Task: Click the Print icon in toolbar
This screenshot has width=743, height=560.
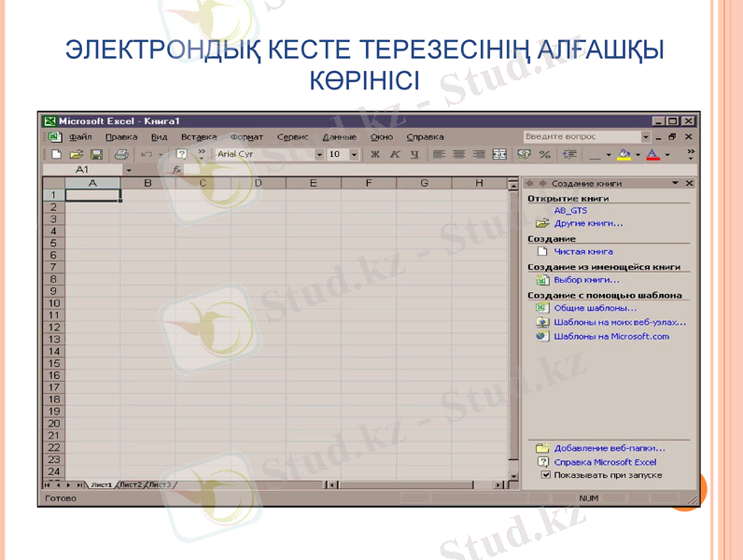Action: (x=121, y=154)
